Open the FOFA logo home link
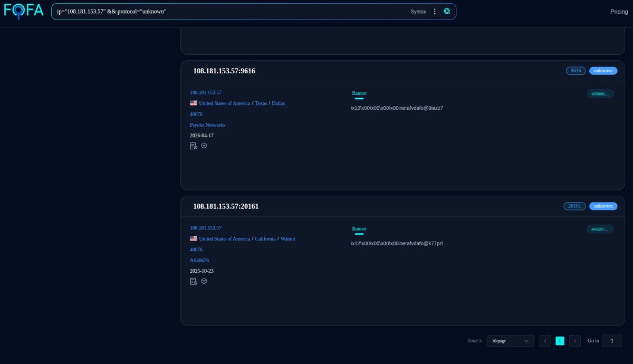 (x=23, y=11)
